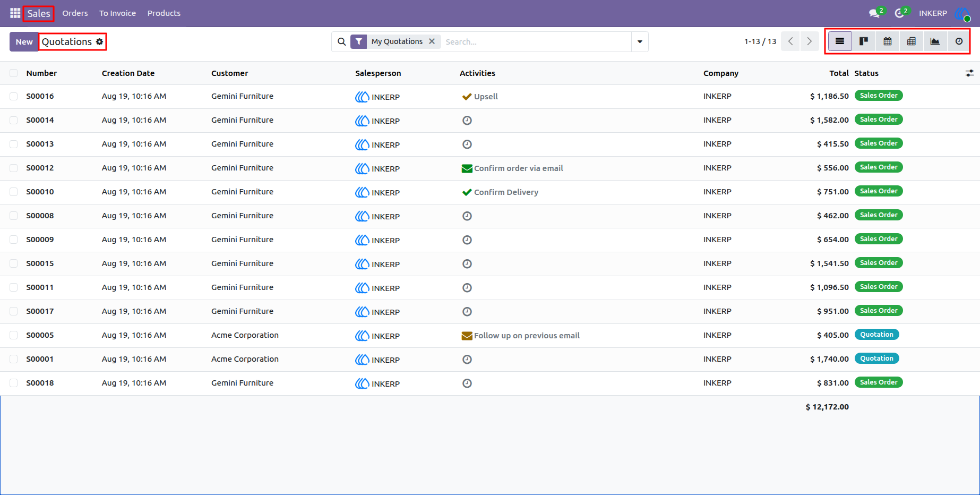Sort by the Customer column header

[x=229, y=73]
